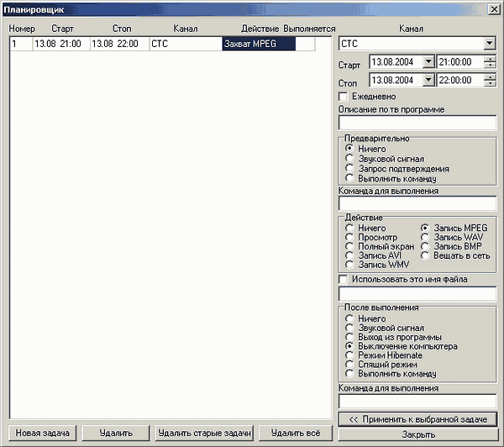This screenshot has width=504, height=447.
Task: Choose Запись WMV action
Action: click(349, 265)
